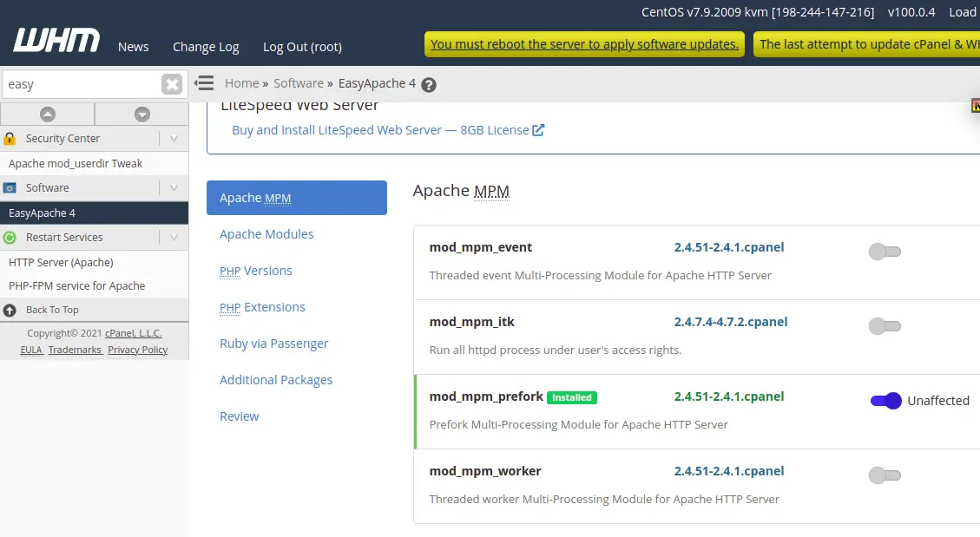Open the News menu item
This screenshot has width=980, height=537.
tap(133, 47)
